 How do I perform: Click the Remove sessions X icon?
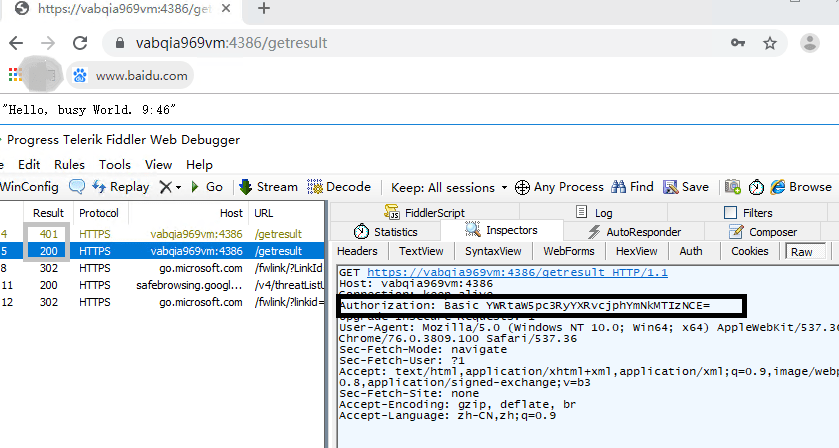coord(166,187)
